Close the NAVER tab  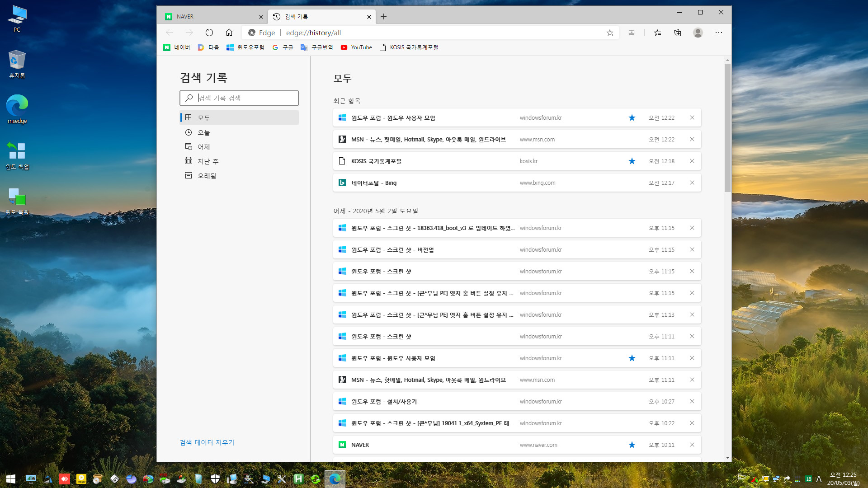click(x=261, y=17)
